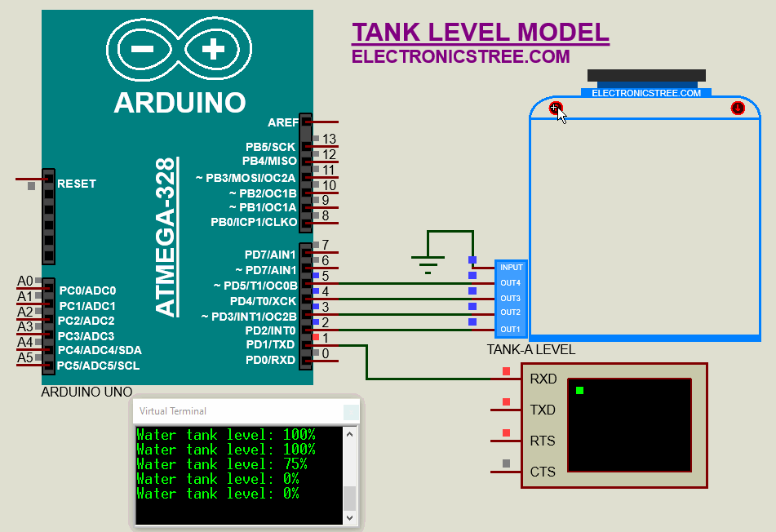
Task: Click the INPUT pin of the tank sensor
Action: (x=512, y=268)
